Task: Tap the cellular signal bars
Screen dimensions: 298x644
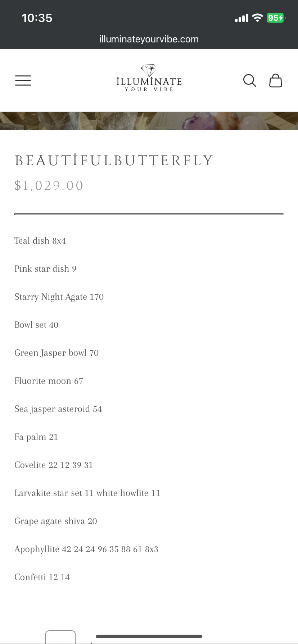Action: coord(241,18)
